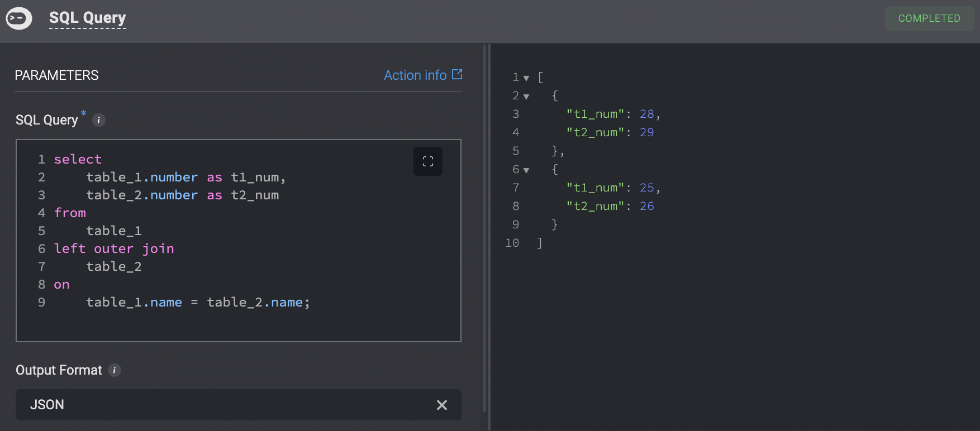Collapse the first JSON object at line 2
The image size is (980, 431).
526,97
